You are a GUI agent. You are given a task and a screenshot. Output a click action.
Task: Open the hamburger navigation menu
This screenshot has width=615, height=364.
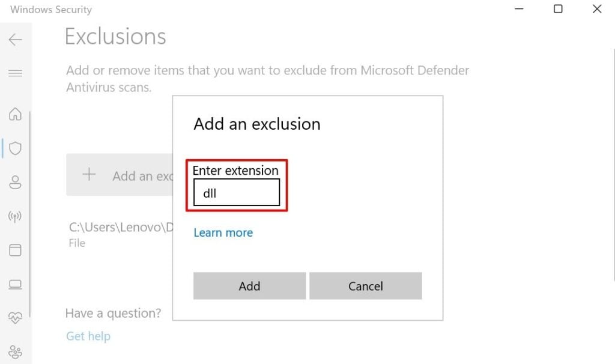click(x=15, y=73)
